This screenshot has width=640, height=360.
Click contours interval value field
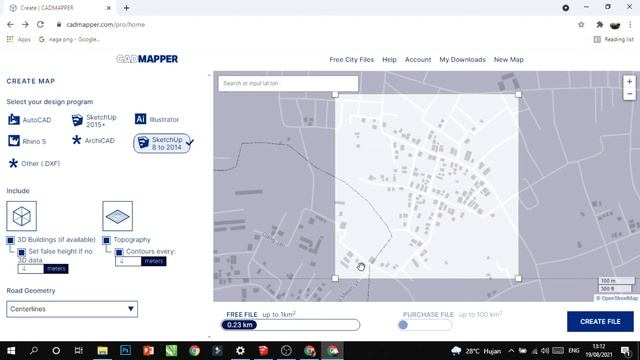128,261
